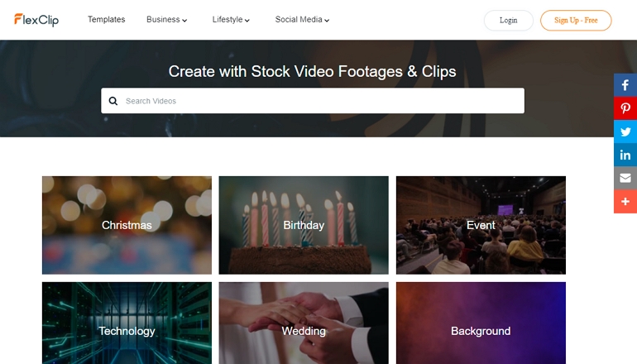Focus the Search Videos input field
This screenshot has height=364, width=637.
(313, 101)
